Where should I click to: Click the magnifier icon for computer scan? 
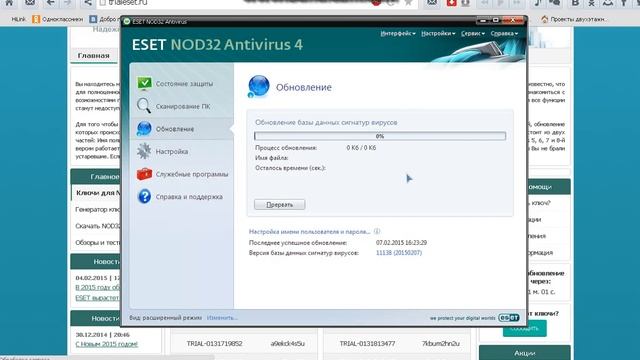coord(144,106)
